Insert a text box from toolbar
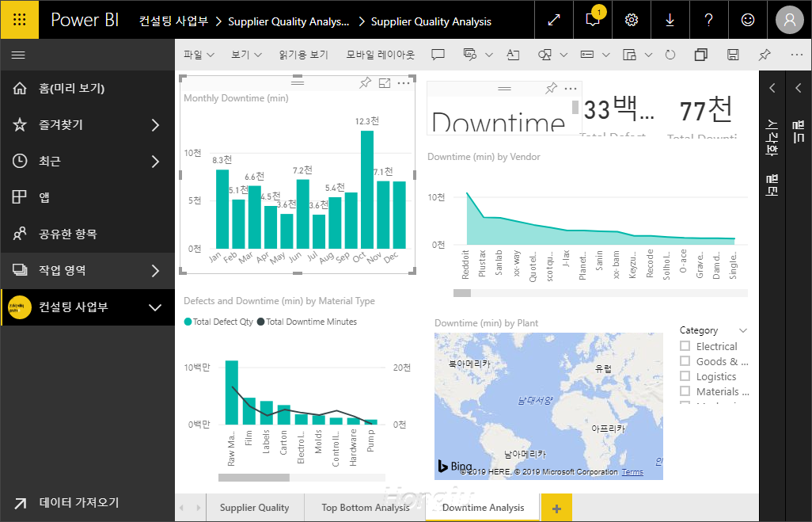The width and height of the screenshot is (812, 522). click(x=513, y=55)
